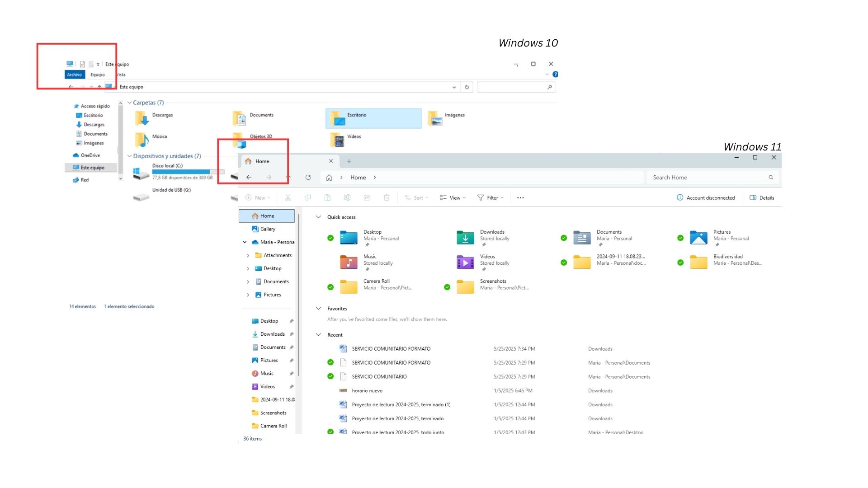Open the Archivo ribbon tab
Viewport: 868px width, 488px height.
pos(75,75)
